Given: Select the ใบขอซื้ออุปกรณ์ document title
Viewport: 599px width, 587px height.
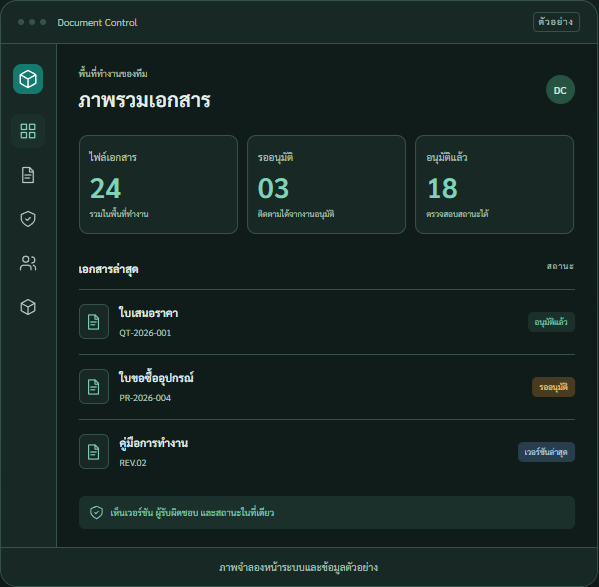Looking at the screenshot, I should (156, 378).
